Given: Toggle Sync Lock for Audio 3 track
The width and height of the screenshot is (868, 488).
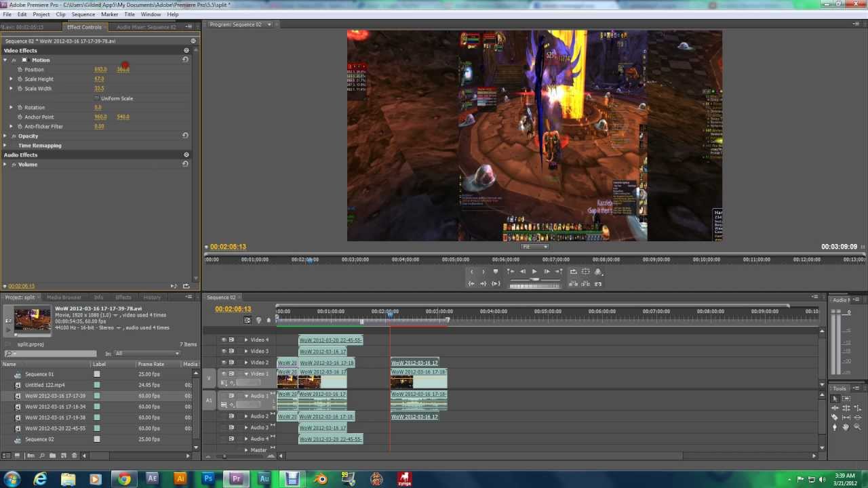Looking at the screenshot, I should (231, 428).
